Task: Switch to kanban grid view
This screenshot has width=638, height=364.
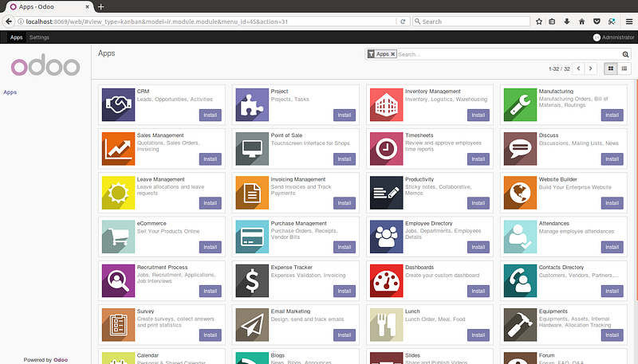Action: coord(610,68)
